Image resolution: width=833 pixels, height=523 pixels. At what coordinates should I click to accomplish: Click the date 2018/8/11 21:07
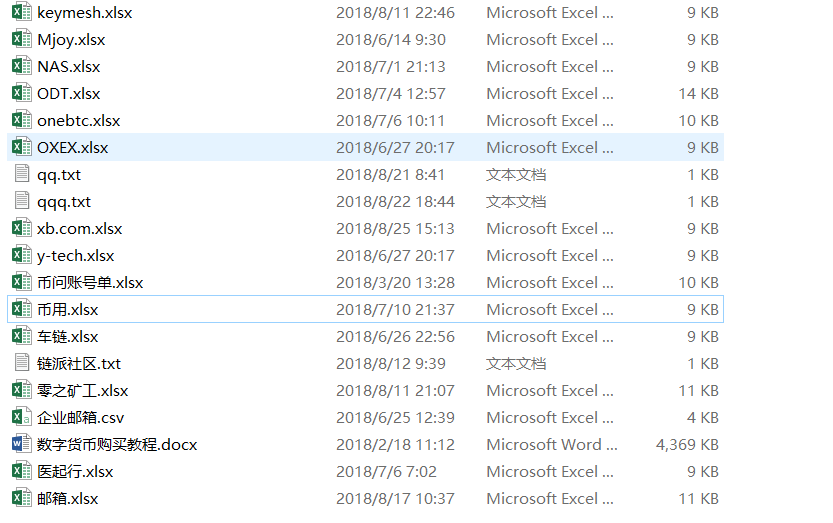tap(395, 391)
